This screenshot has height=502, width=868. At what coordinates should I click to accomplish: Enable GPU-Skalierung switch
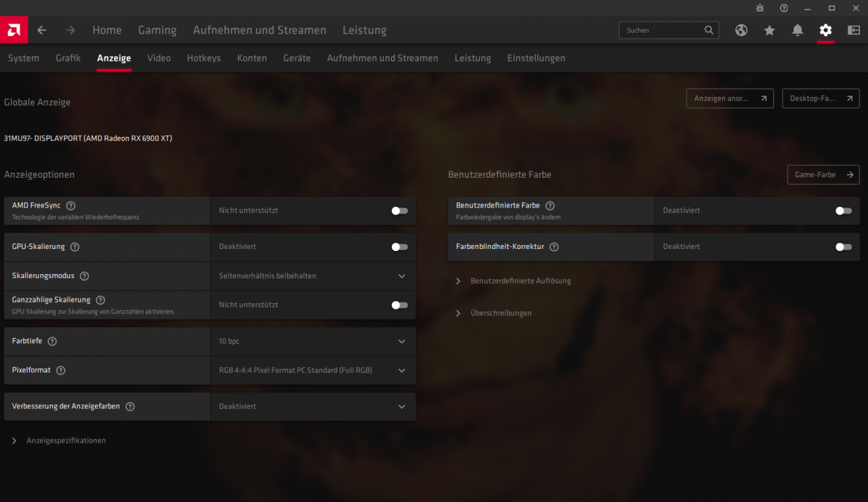(x=399, y=247)
